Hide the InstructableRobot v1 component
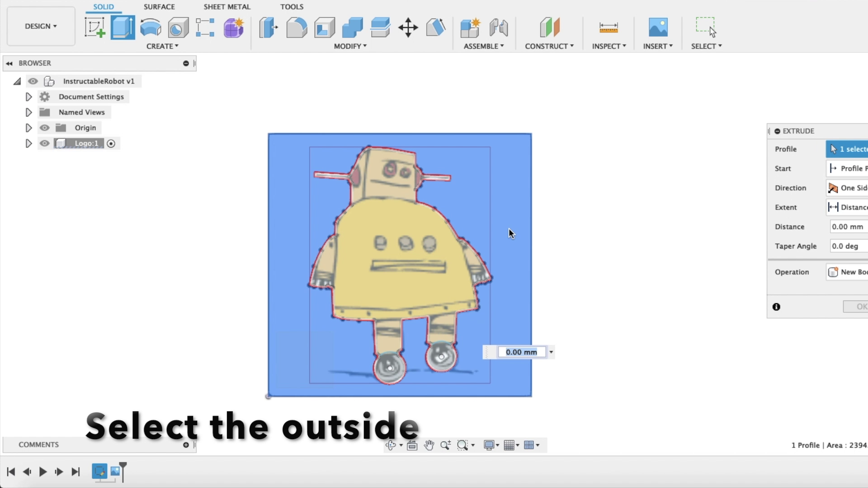 tap(33, 81)
